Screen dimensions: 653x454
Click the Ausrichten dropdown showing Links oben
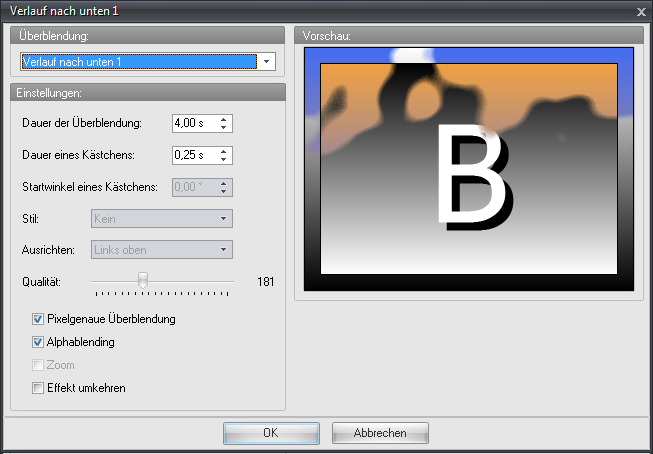pyautogui.click(x=161, y=250)
